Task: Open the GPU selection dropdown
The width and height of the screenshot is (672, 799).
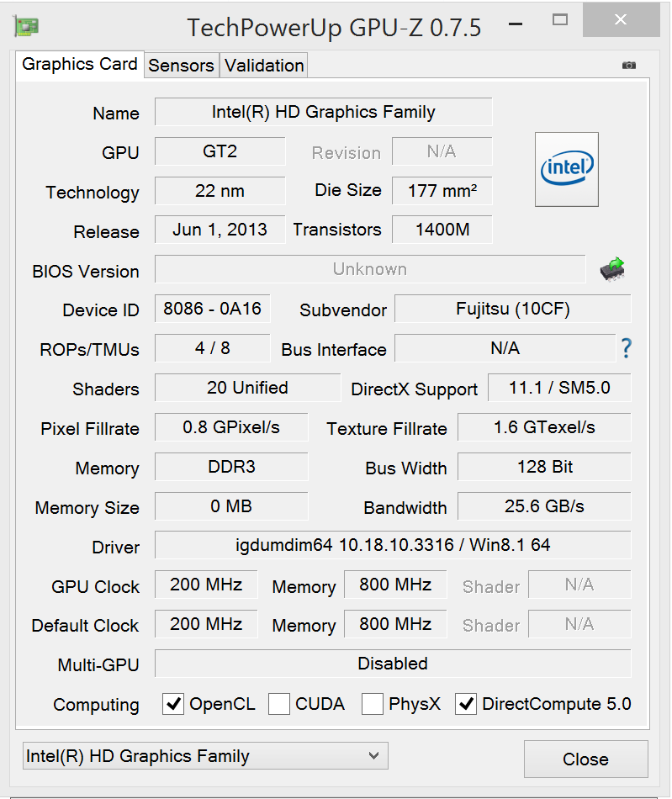Action: click(205, 756)
